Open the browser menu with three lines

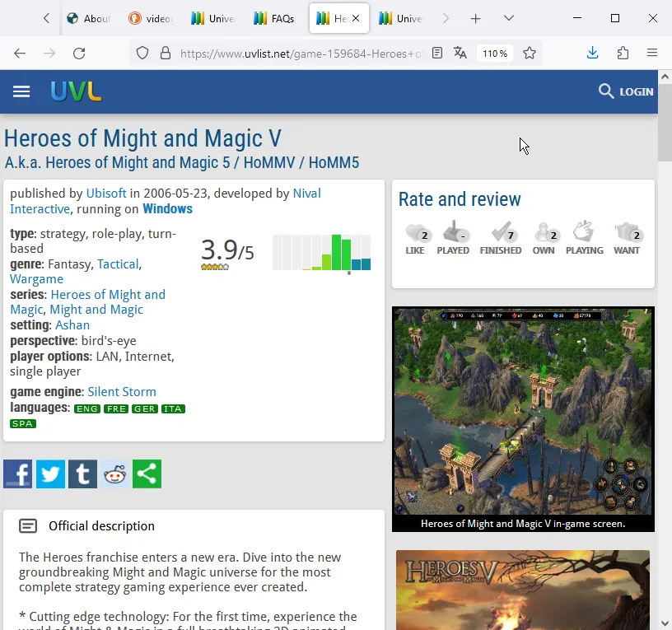653,53
